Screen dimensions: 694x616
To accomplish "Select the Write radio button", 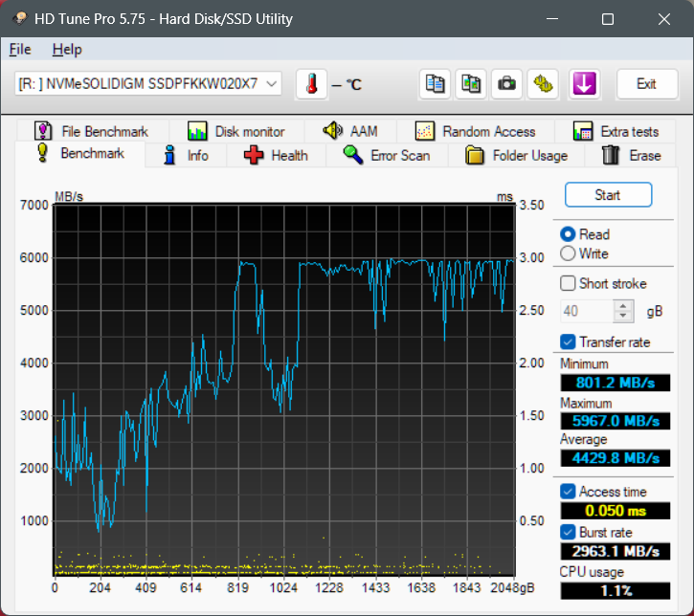I will pos(568,253).
